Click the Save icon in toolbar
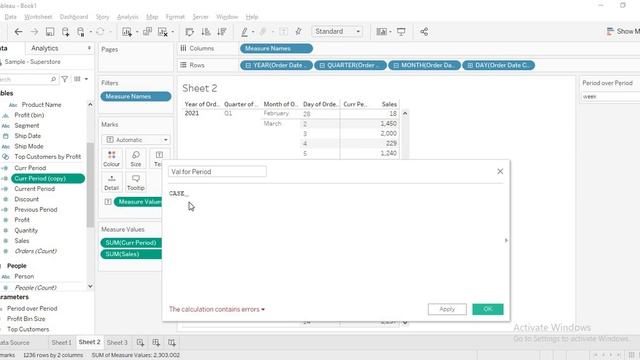This screenshot has width=640, height=360. (x=50, y=32)
